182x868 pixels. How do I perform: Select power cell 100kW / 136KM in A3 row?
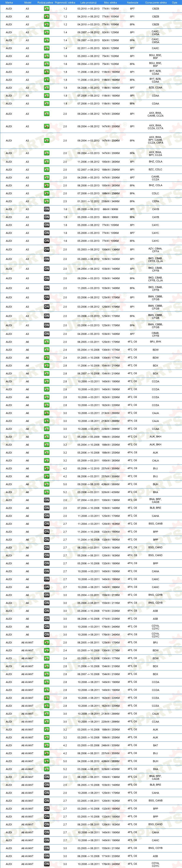click(111, 250)
